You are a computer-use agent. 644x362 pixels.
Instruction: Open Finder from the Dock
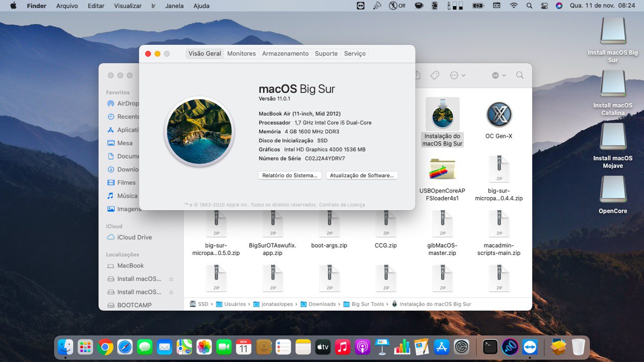point(66,347)
